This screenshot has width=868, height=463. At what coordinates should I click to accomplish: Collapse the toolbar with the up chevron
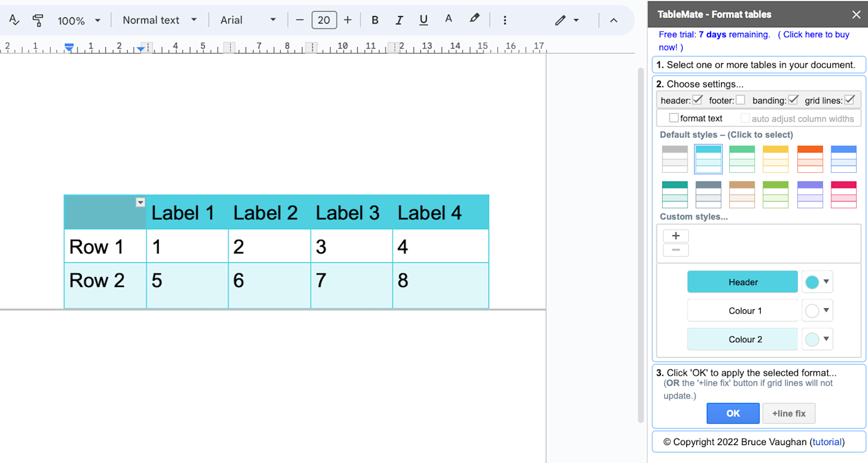(614, 20)
